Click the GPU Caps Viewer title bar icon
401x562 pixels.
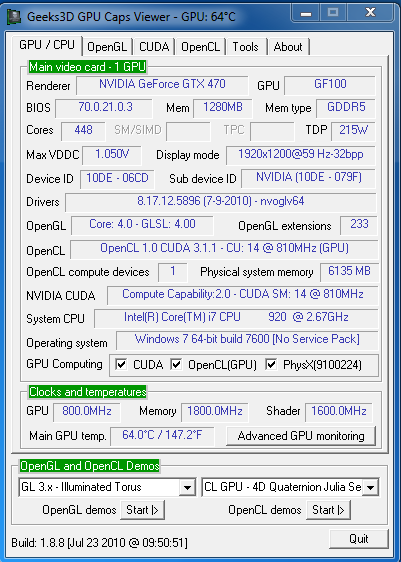pos(14,17)
